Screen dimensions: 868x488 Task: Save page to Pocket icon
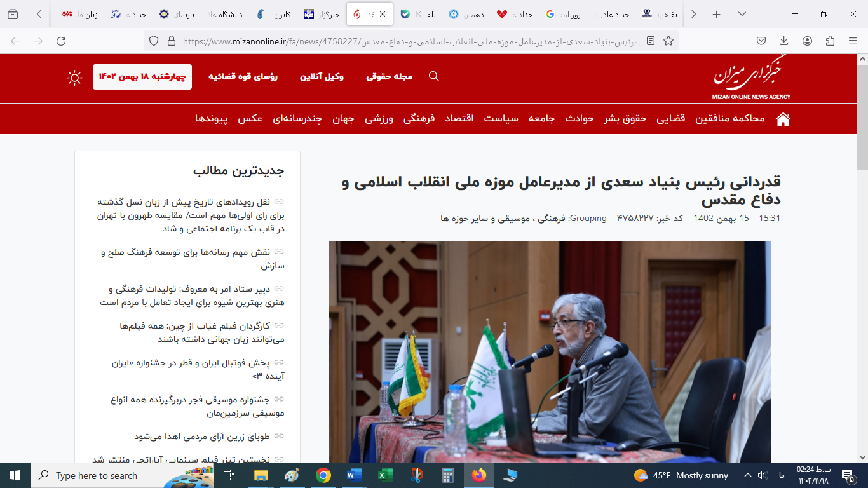pos(761,41)
